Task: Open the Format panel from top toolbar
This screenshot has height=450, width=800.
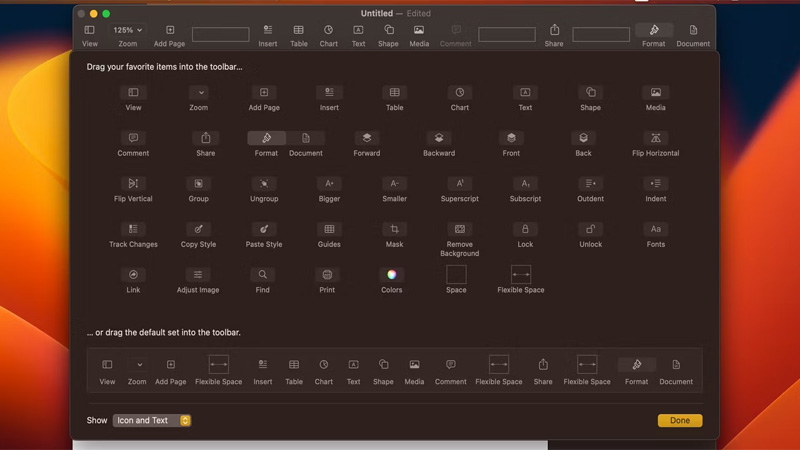Action: click(654, 31)
